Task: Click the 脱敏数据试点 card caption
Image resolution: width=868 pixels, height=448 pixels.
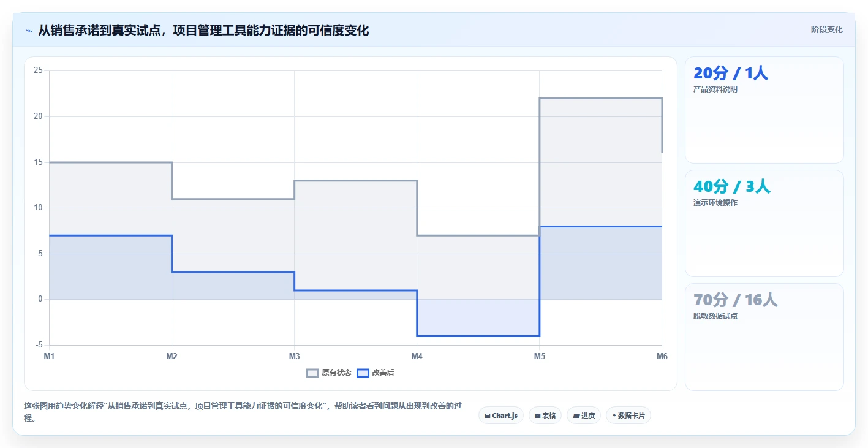Action: (x=715, y=316)
